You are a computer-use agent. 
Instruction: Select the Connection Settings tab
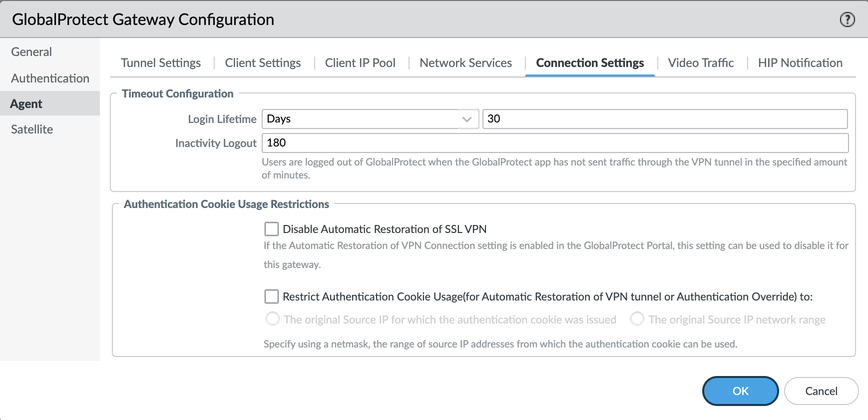coord(590,63)
